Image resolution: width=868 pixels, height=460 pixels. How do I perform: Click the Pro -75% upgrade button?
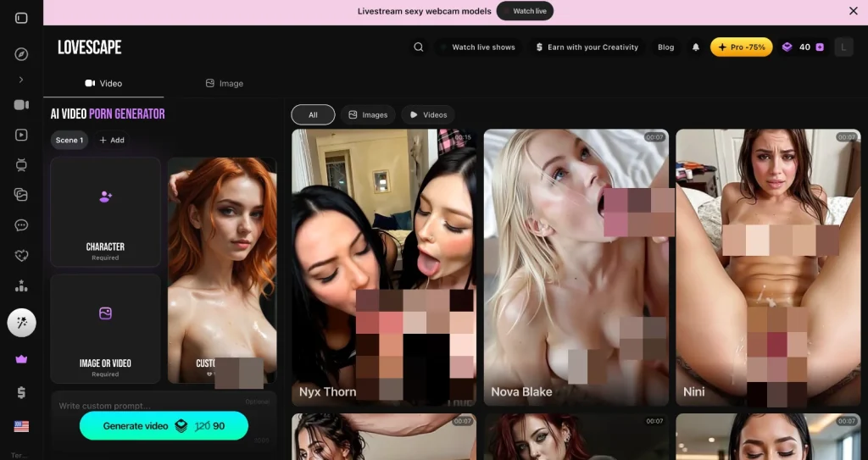coord(741,47)
